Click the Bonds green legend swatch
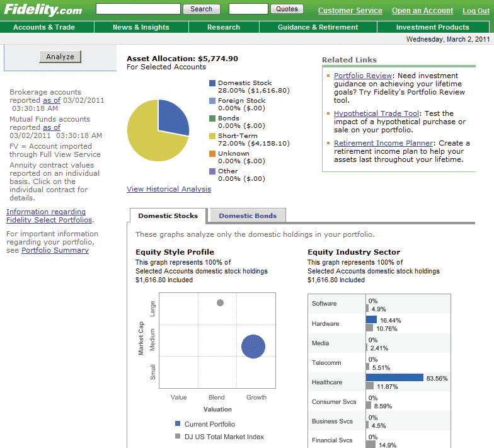This screenshot has width=494, height=448. pos(212,118)
